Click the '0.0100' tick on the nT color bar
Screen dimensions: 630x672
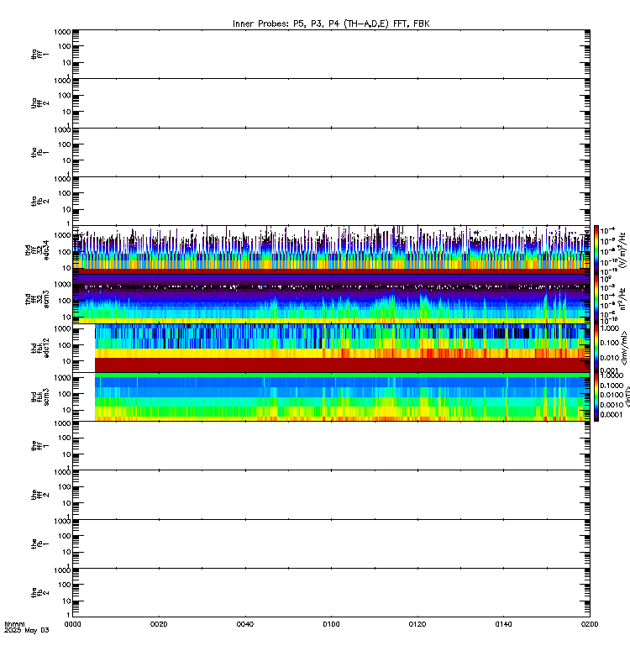pos(612,395)
